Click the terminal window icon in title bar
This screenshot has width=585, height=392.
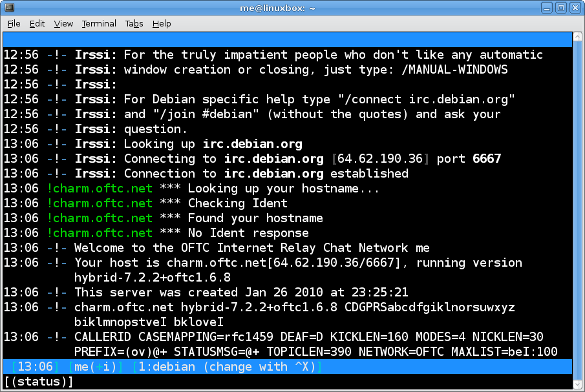pos(9,7)
